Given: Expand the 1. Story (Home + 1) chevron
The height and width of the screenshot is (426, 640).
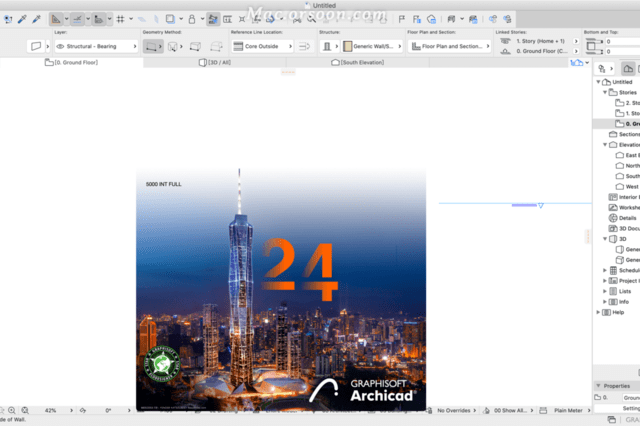Looking at the screenshot, I should point(576,41).
